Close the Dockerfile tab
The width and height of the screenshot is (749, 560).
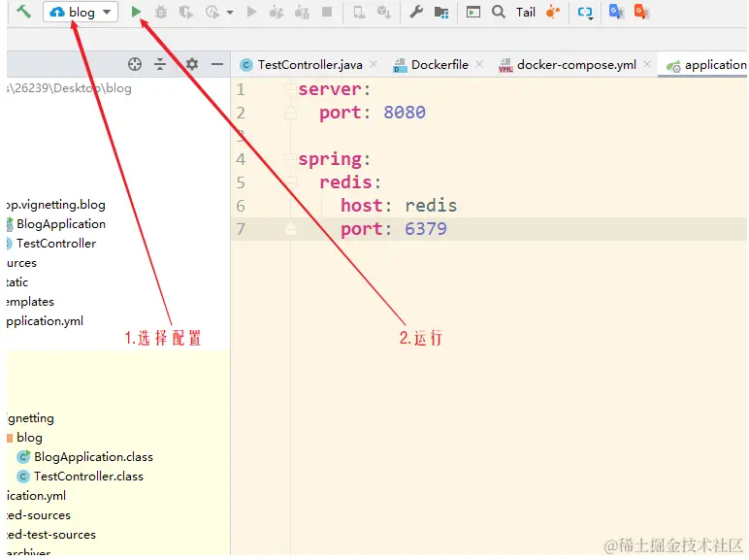pos(479,63)
